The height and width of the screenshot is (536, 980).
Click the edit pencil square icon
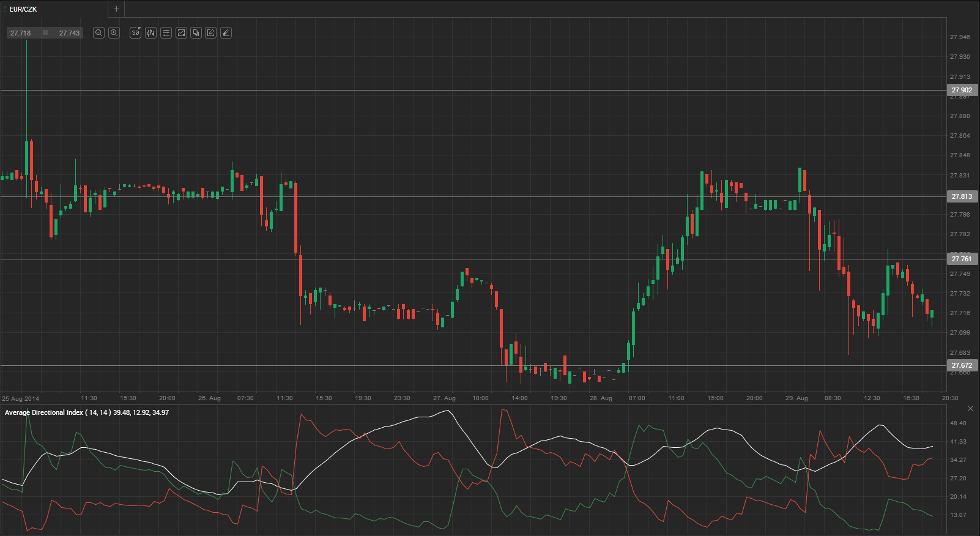pos(210,33)
